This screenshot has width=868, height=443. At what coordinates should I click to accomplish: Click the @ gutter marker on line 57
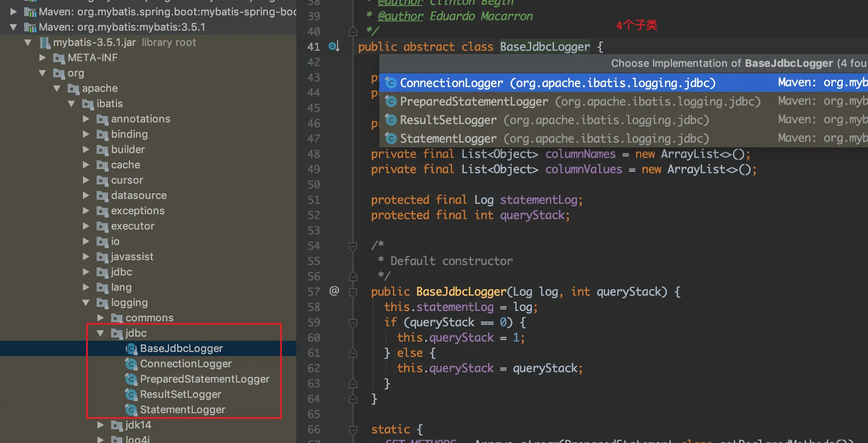pyautogui.click(x=334, y=291)
